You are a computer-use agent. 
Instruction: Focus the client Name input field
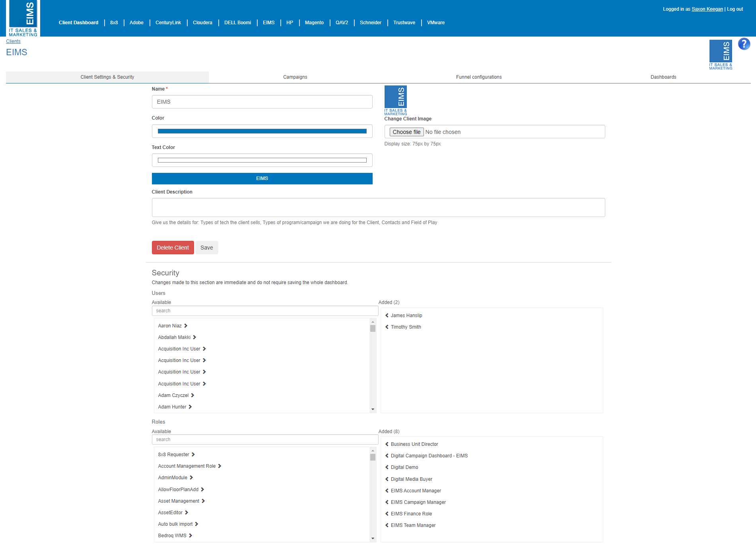262,102
